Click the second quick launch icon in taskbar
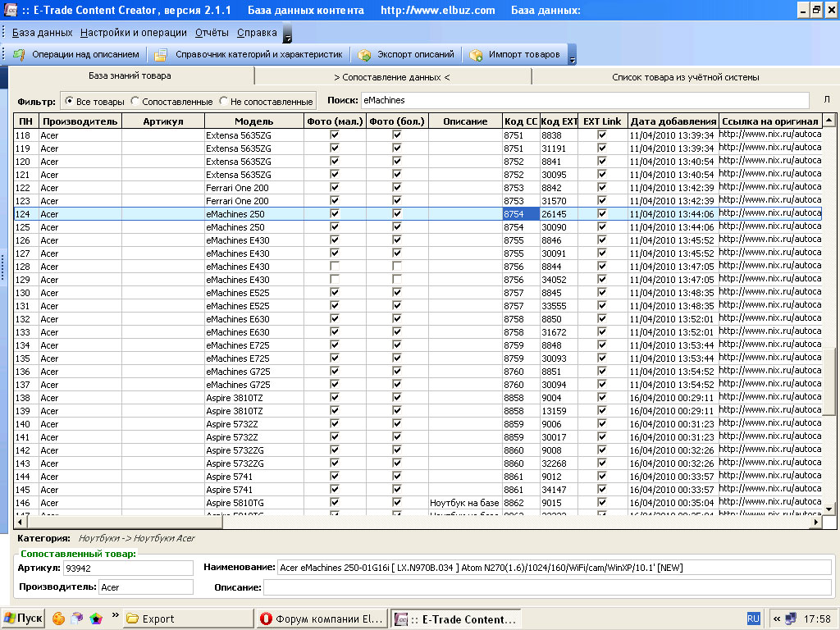 coord(77,619)
